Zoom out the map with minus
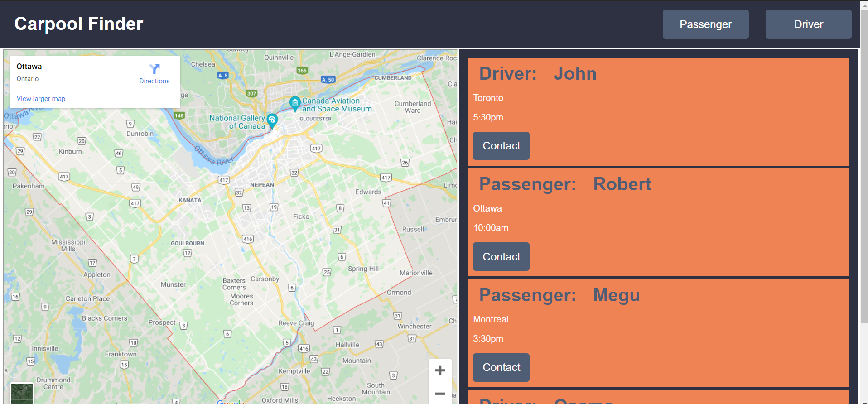Image resolution: width=868 pixels, height=404 pixels. click(440, 393)
